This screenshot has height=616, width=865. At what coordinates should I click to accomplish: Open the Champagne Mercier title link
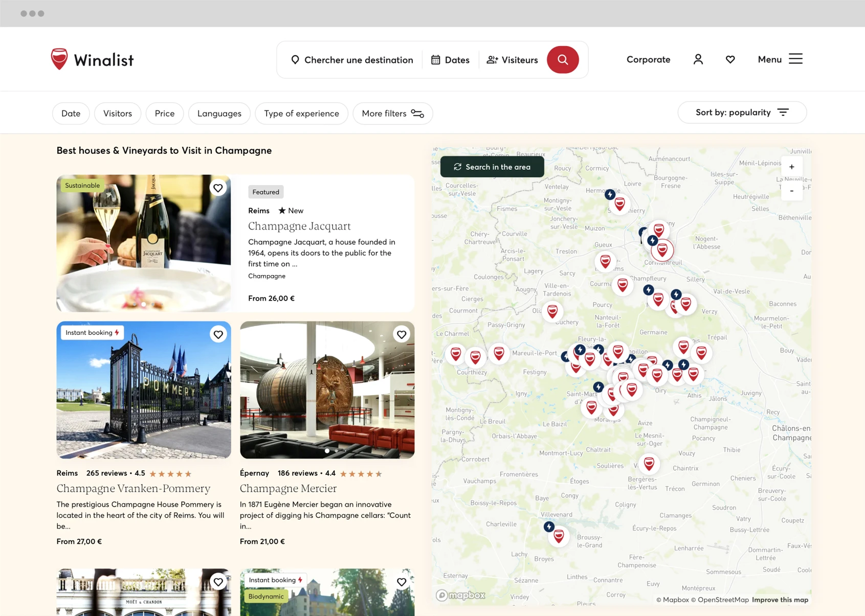[288, 488]
